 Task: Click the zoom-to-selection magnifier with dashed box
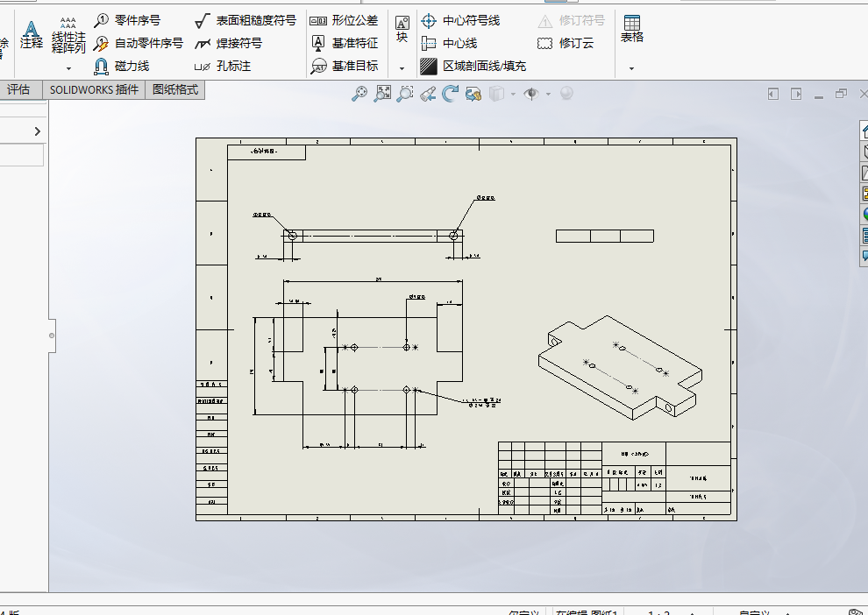click(405, 94)
